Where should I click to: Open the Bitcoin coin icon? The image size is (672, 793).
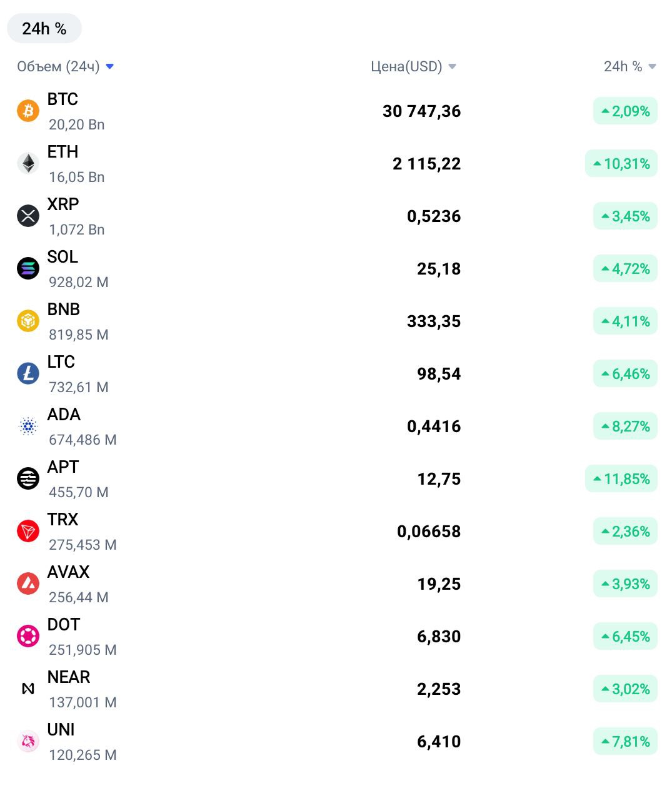tap(28, 111)
